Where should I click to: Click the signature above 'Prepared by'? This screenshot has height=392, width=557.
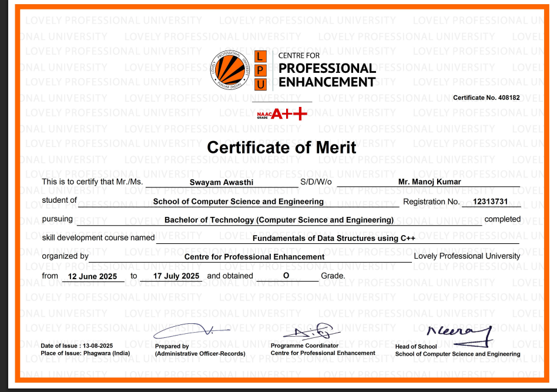191,330
